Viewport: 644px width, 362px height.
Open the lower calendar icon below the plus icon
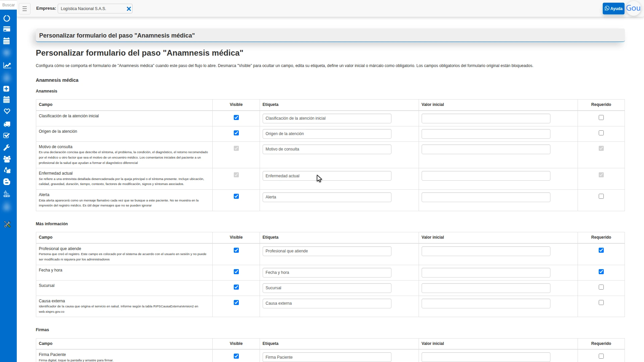pyautogui.click(x=6, y=100)
